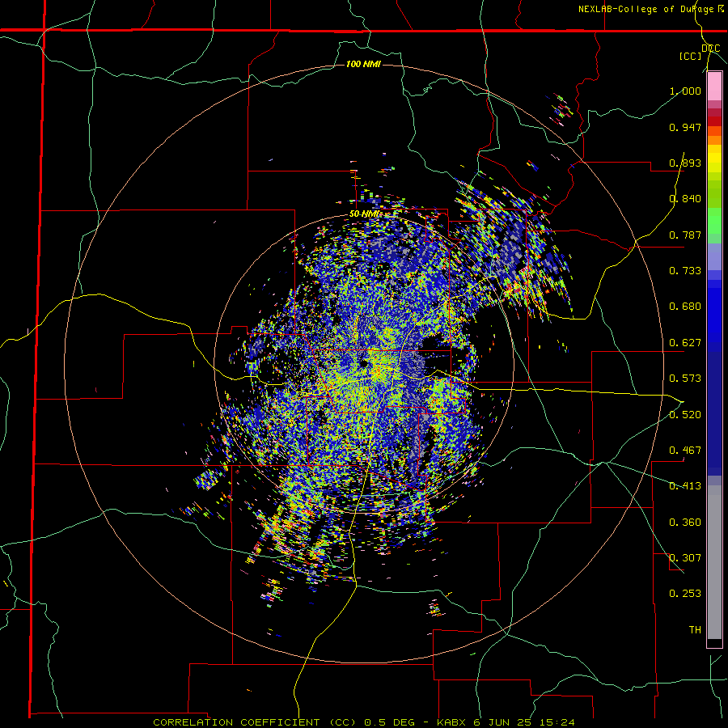
Task: Click the 0.733 legend value
Action: tap(685, 271)
